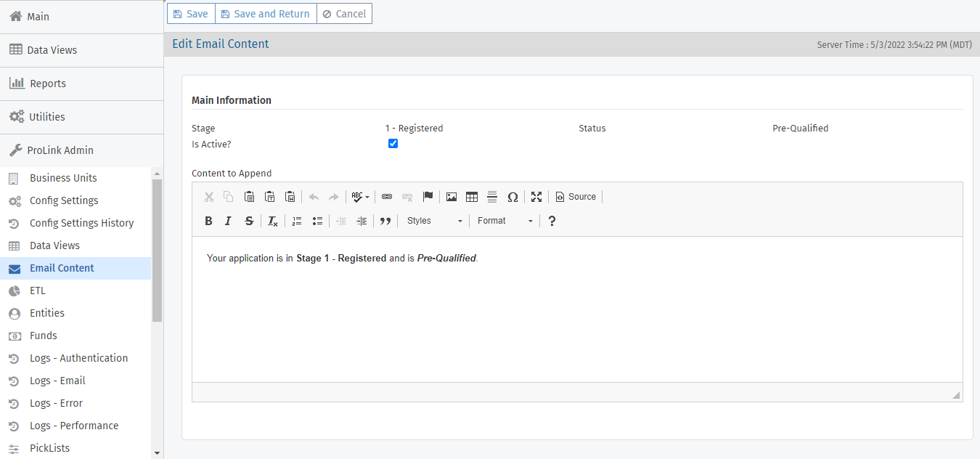The image size is (980, 459).
Task: Insert a table into the content
Action: click(x=472, y=197)
